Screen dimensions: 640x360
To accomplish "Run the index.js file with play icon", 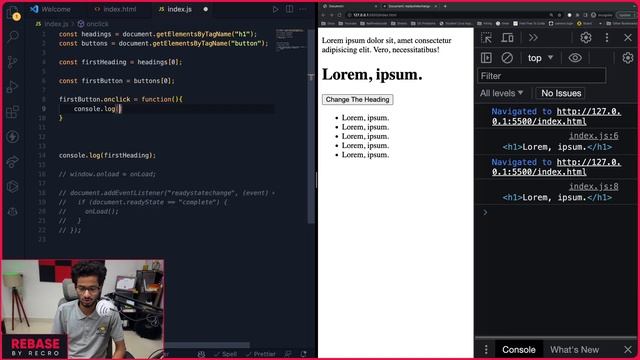I will 276,9.
